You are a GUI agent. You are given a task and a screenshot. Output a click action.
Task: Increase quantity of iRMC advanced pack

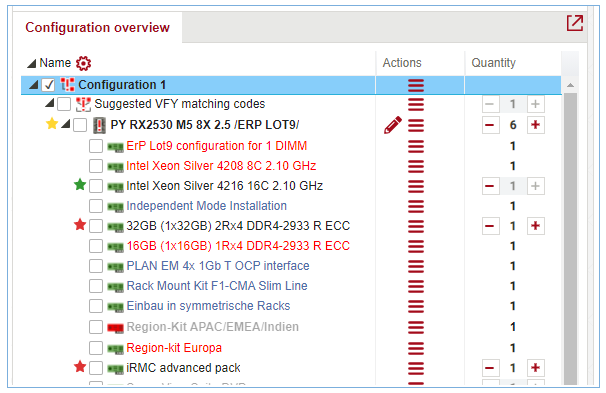535,368
